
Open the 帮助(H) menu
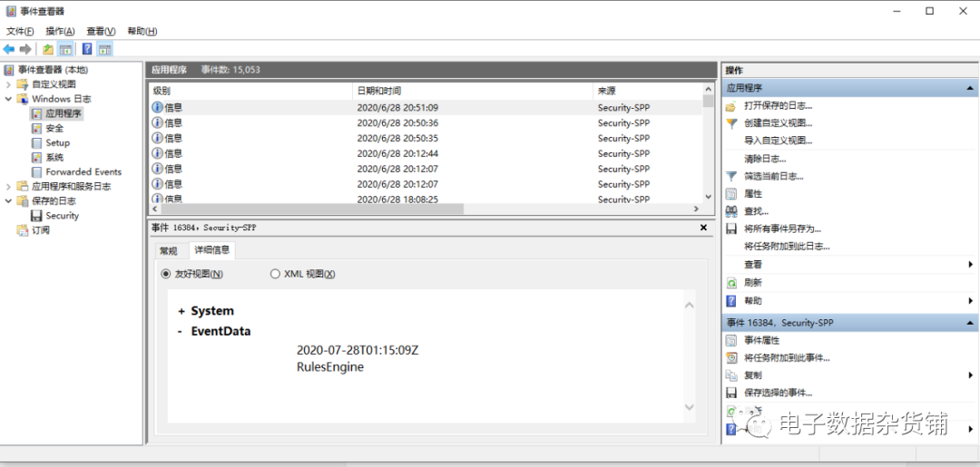tap(142, 31)
